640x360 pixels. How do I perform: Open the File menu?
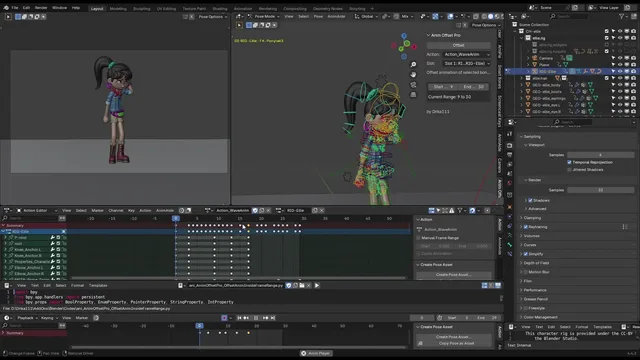tap(15, 8)
